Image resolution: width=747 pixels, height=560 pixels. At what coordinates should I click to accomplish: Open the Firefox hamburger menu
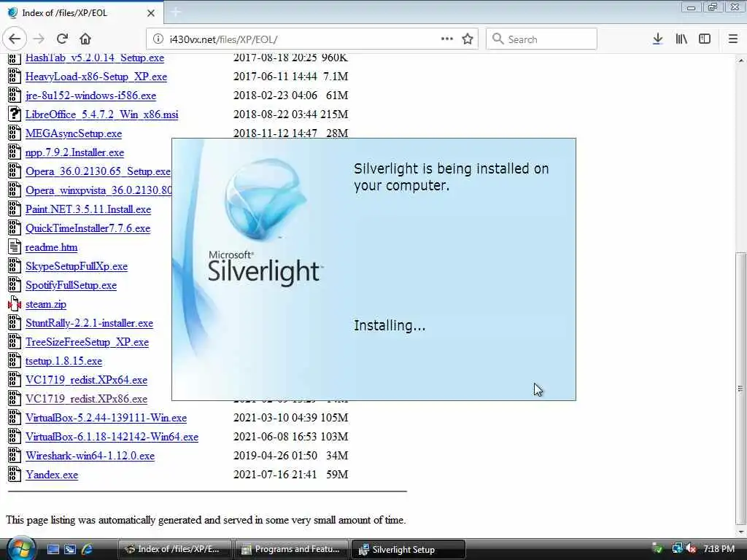(x=733, y=39)
